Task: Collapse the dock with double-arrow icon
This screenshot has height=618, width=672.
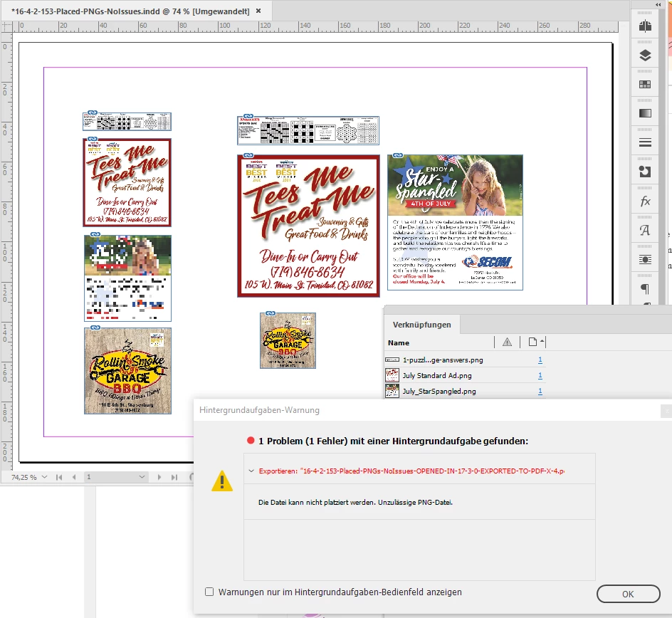Action: pyautogui.click(x=658, y=4)
